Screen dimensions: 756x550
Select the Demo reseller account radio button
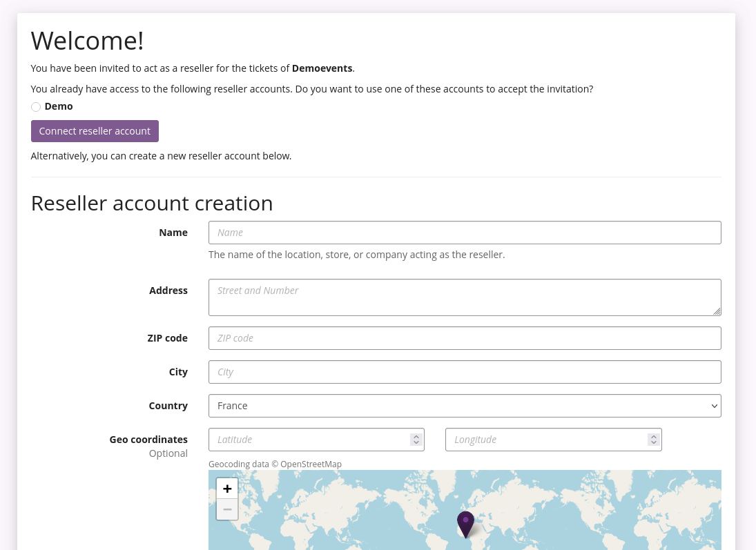[36, 107]
